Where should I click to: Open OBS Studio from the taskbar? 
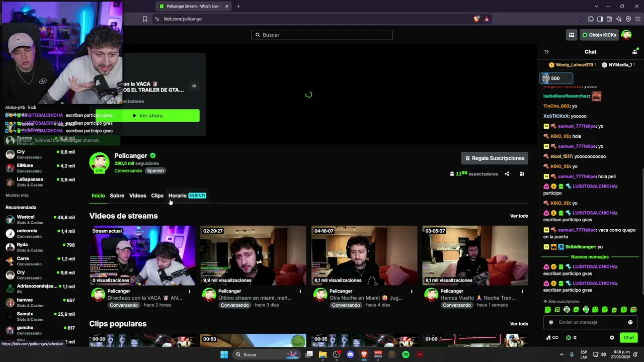tap(337, 354)
